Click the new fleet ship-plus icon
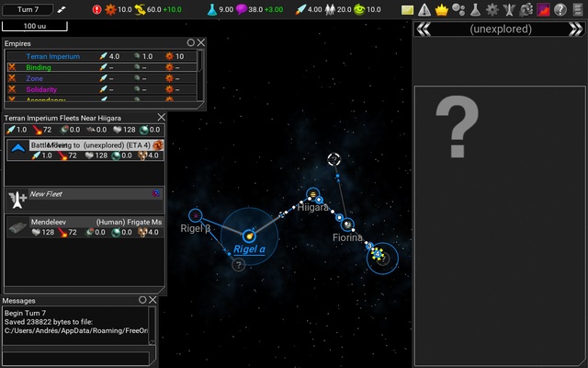The width and height of the screenshot is (588, 368). (x=17, y=199)
